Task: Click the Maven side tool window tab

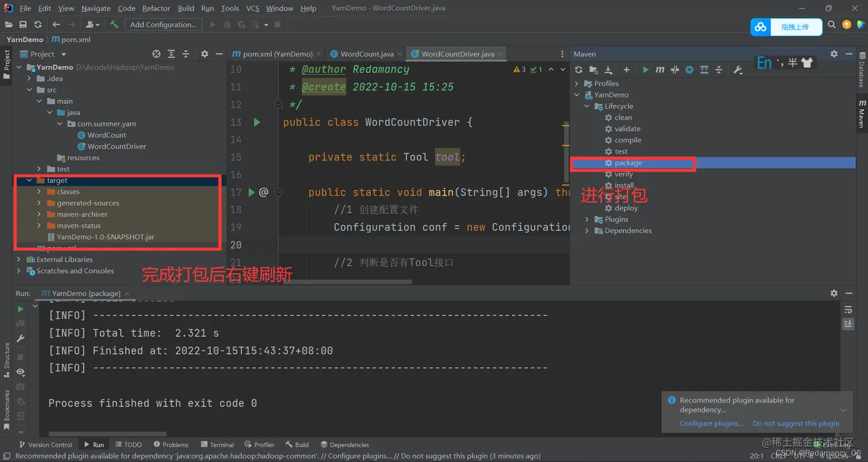Action: point(862,113)
